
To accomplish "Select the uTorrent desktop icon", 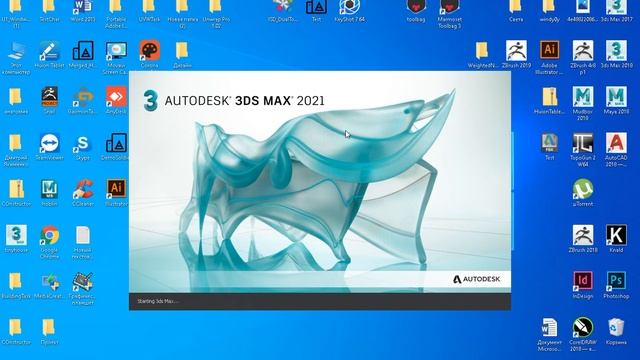I will click(x=583, y=193).
